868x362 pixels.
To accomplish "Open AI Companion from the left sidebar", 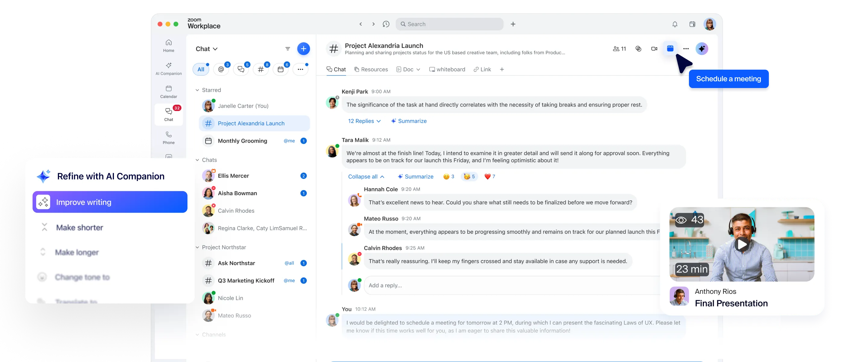I will (168, 68).
